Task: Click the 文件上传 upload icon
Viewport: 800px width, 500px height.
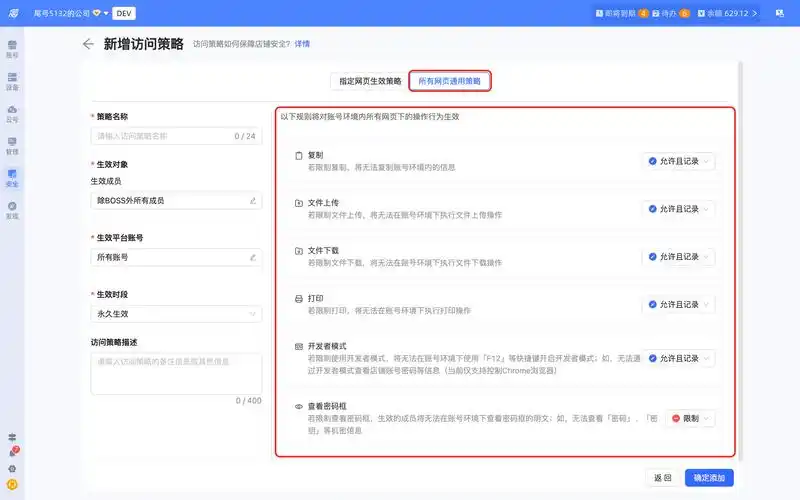Action: pyautogui.click(x=299, y=203)
